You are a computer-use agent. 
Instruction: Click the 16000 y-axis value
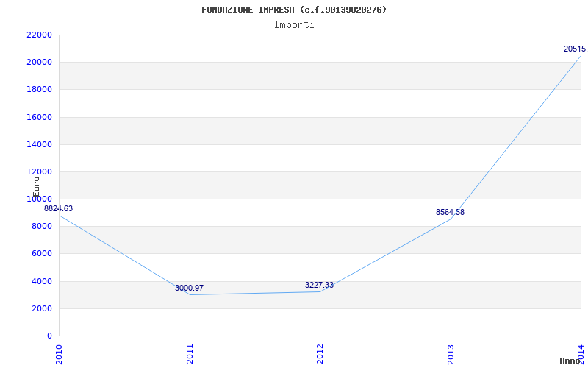pyautogui.click(x=39, y=117)
